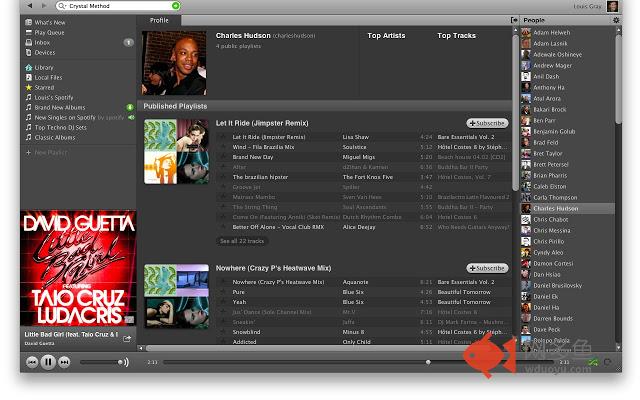The image size is (640, 400).
Task: Open Let It Ride playlist cover art
Action: 176,151
